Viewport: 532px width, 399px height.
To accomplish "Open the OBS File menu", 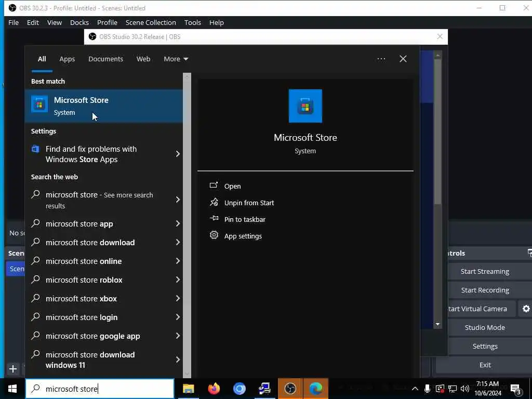I will [14, 22].
